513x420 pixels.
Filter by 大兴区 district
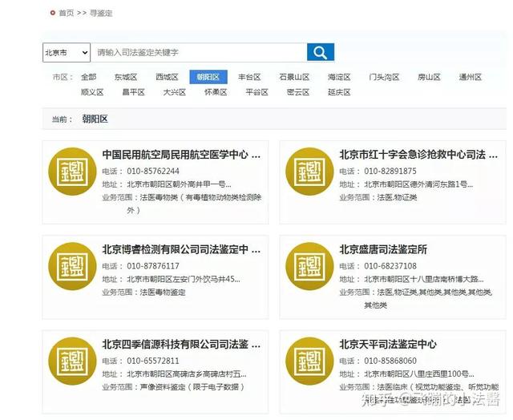point(174,92)
